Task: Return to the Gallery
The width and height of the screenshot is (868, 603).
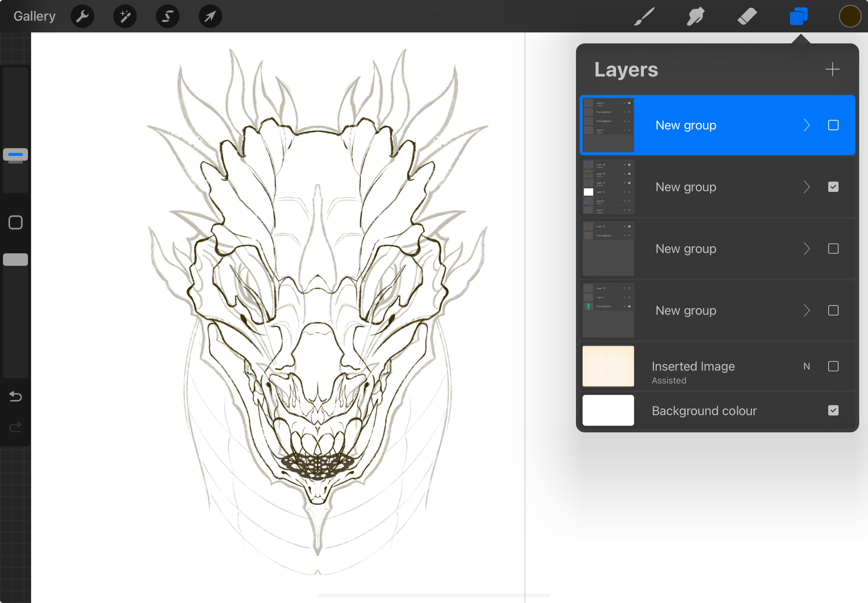Action: [x=34, y=16]
